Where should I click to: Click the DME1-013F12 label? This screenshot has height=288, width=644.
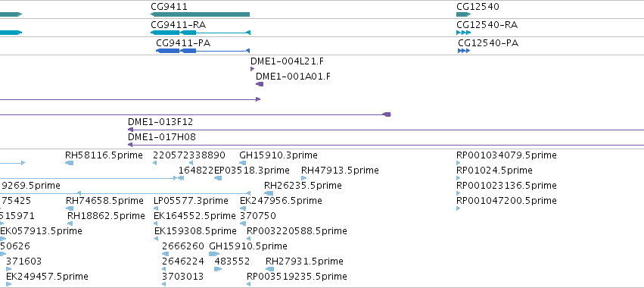pyautogui.click(x=160, y=122)
